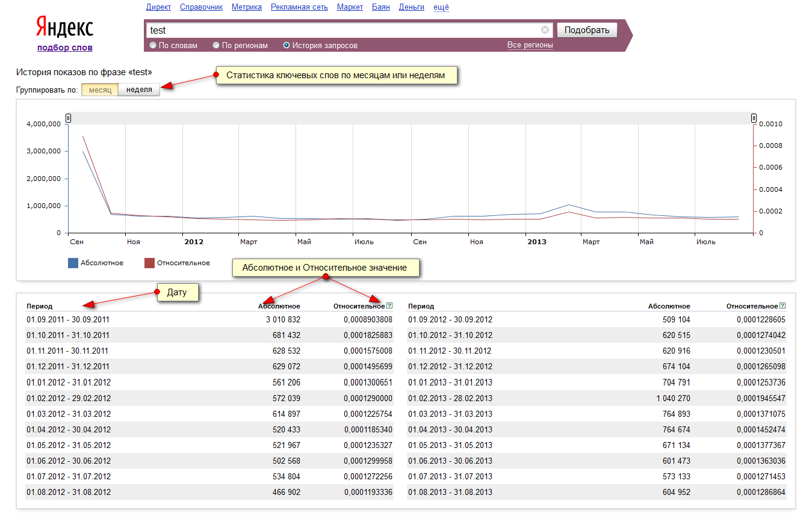The image size is (812, 522).
Task: Click the подбор слов link
Action: click(65, 48)
